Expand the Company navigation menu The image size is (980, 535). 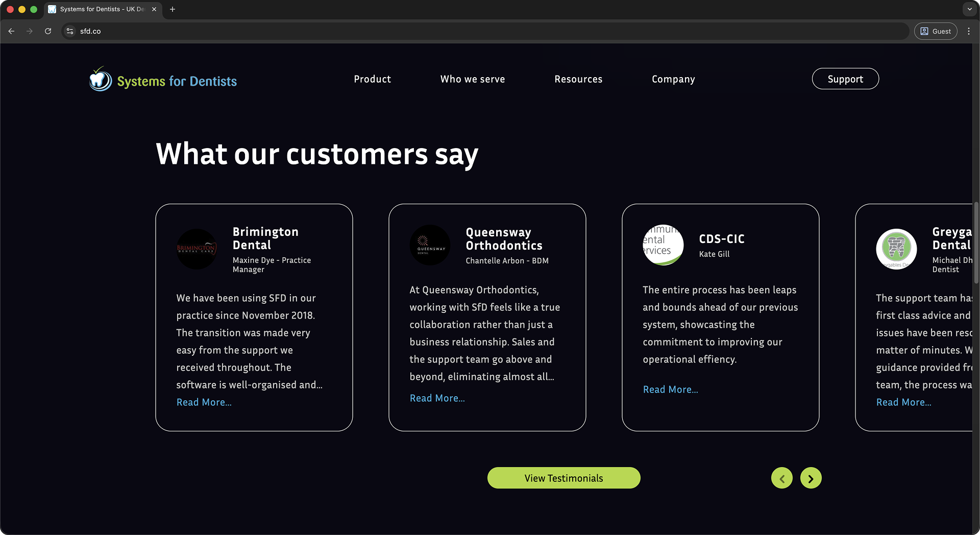[673, 79]
